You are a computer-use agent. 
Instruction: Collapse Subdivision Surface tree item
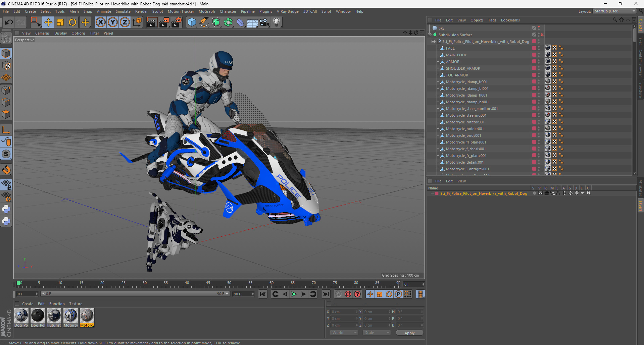(x=430, y=35)
